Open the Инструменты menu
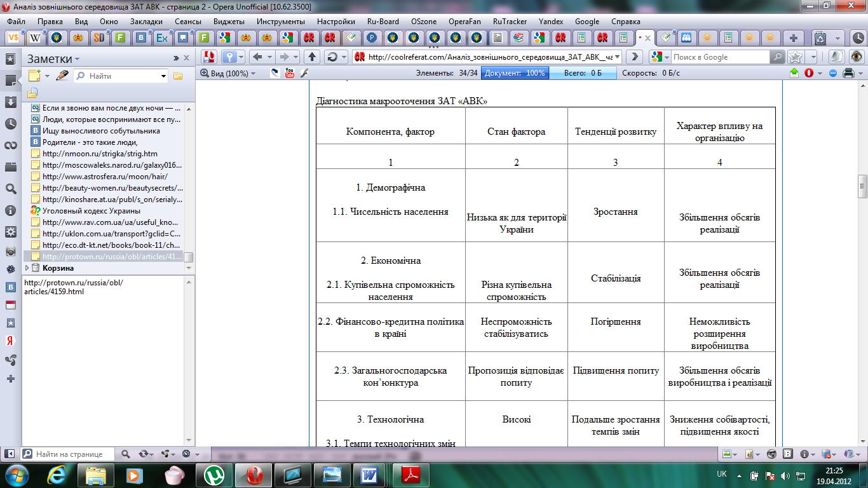Viewport: 868px width, 488px height. coord(281,21)
